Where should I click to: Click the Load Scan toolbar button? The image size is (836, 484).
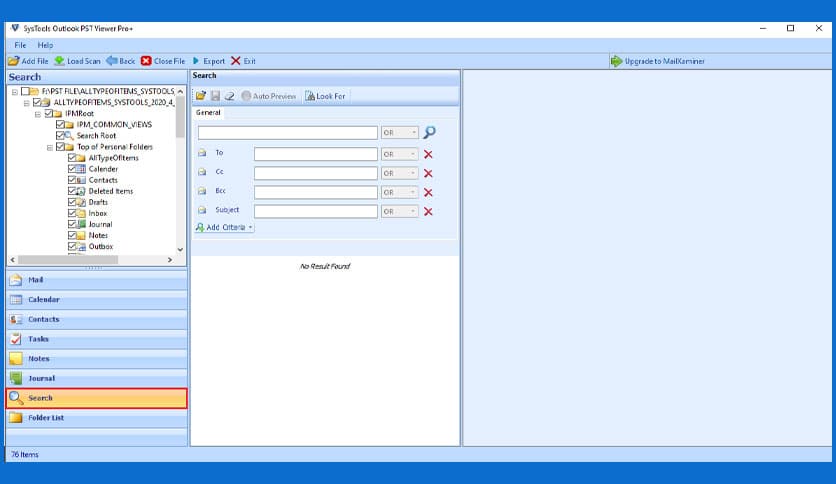point(77,61)
